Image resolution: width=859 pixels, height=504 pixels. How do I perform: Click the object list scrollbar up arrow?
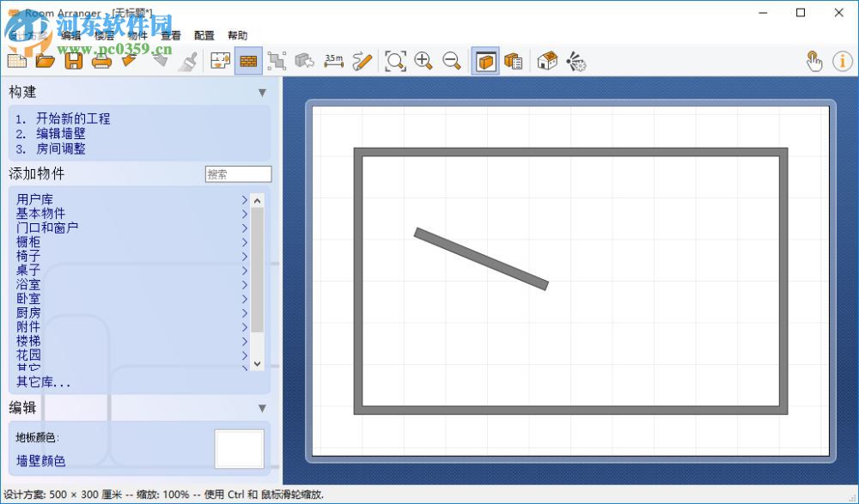click(257, 201)
